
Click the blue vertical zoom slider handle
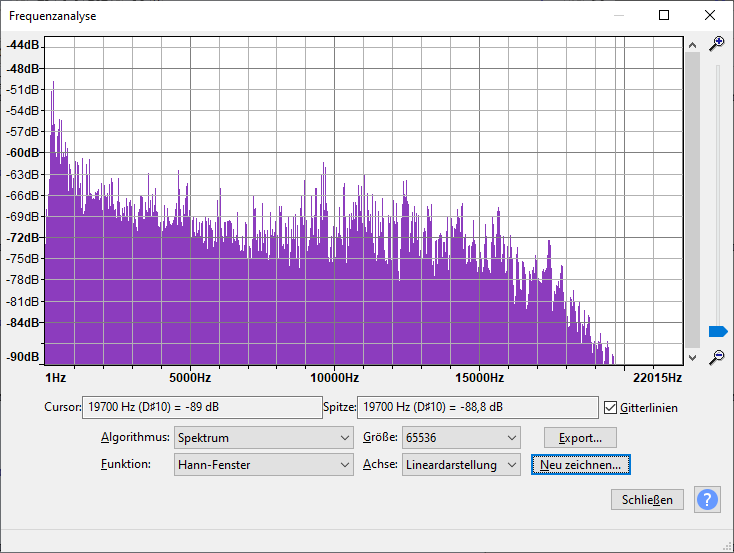coord(718,332)
